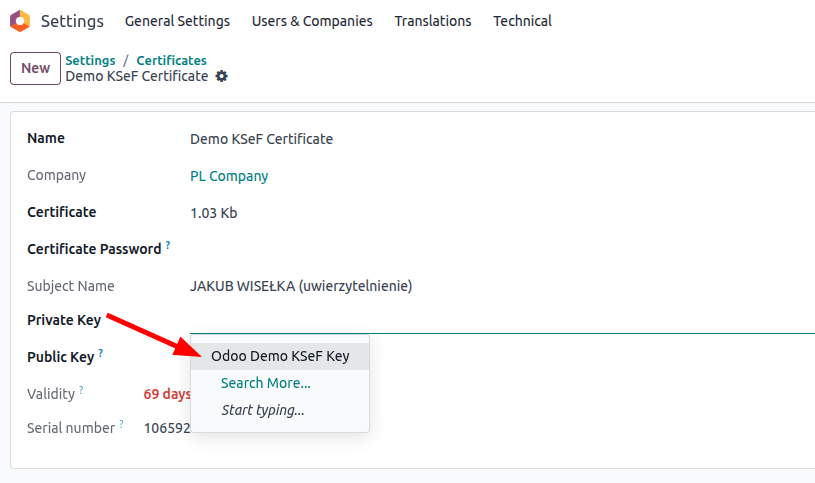
Task: Navigate back to Certificates breadcrumb
Action: [x=172, y=61]
